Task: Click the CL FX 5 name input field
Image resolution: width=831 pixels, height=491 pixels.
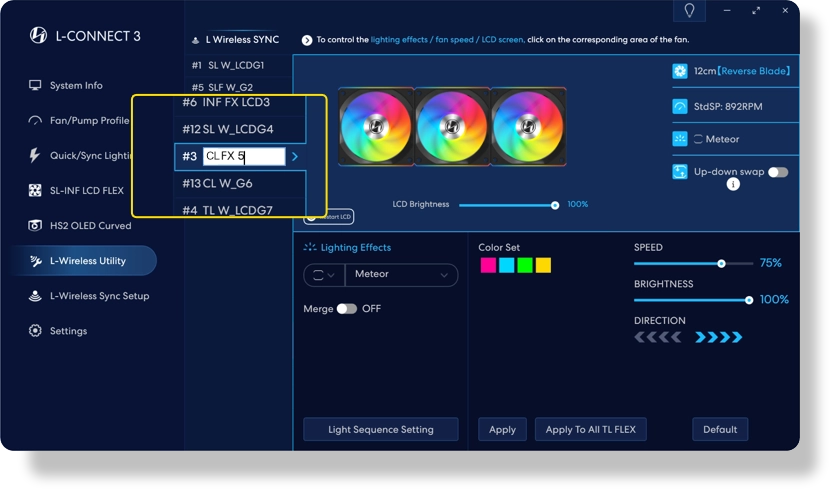Action: [244, 156]
